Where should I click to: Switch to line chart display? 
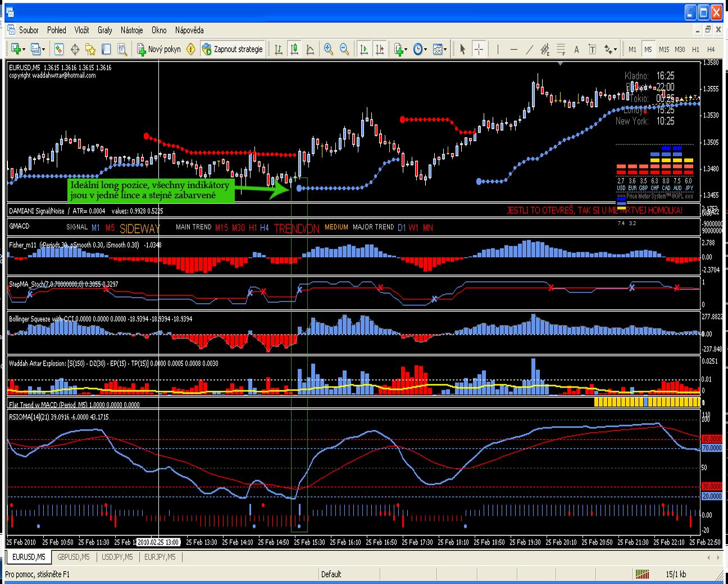310,49
